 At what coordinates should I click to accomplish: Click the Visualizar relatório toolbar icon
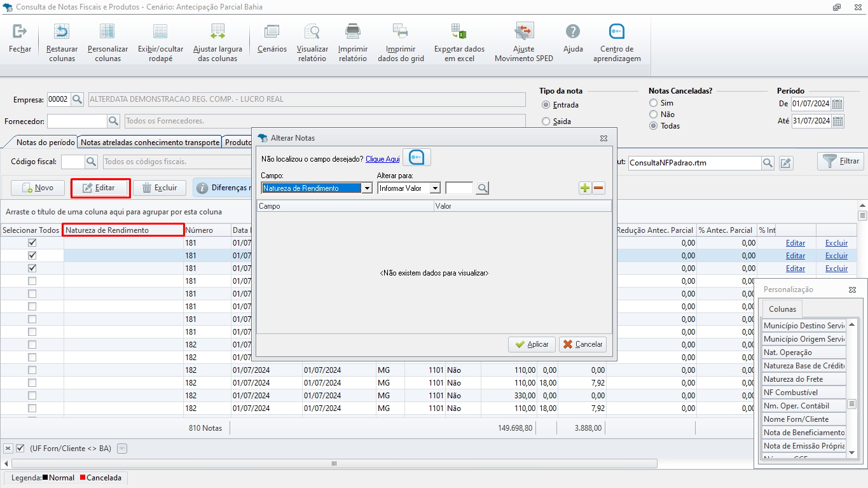point(312,32)
